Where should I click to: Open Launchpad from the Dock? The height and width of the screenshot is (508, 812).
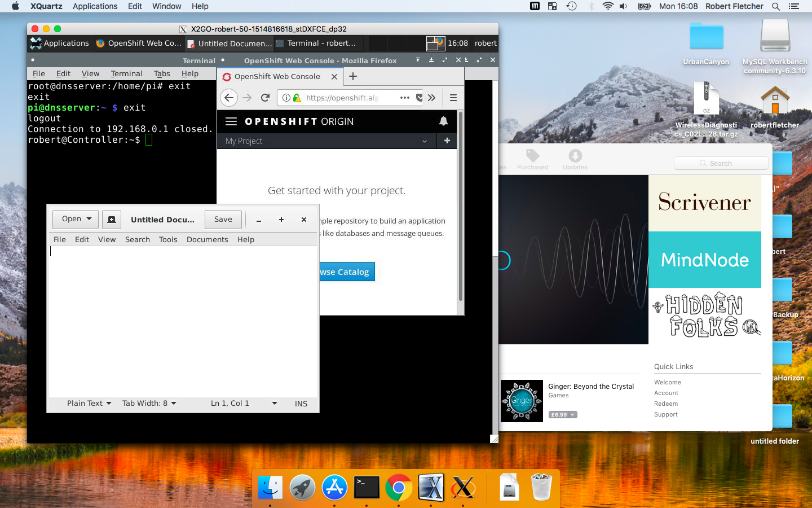coord(302,487)
